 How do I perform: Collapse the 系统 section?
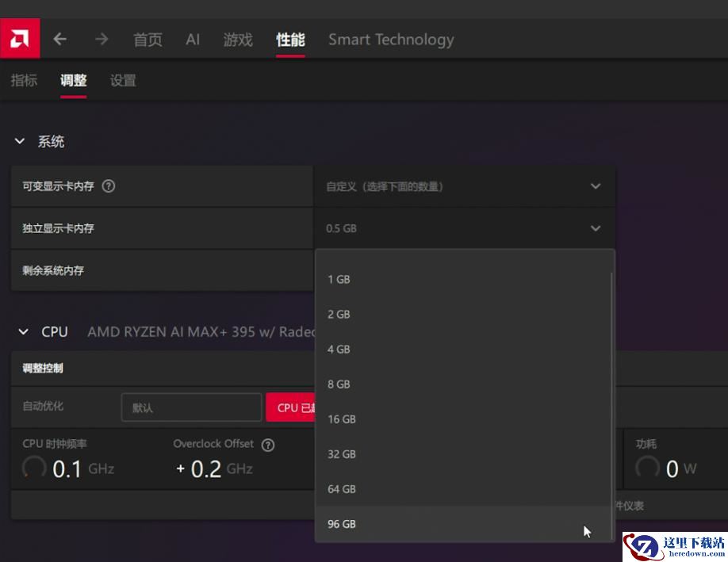point(20,142)
